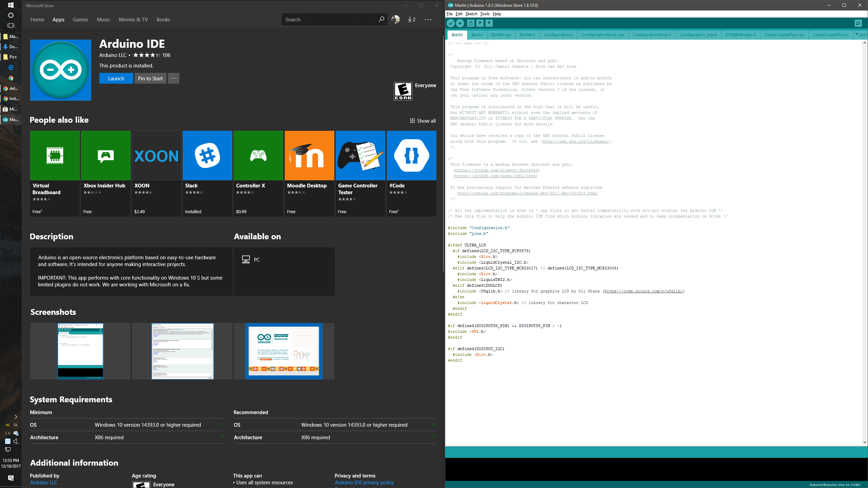The image size is (868, 488).
Task: Open the Arduino tabs dropdown arrow
Action: (856, 35)
